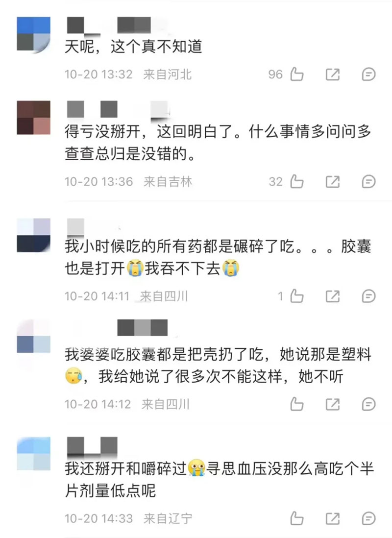The height and width of the screenshot is (538, 392).
Task: Like the comment from 吉林
Action: [296, 181]
